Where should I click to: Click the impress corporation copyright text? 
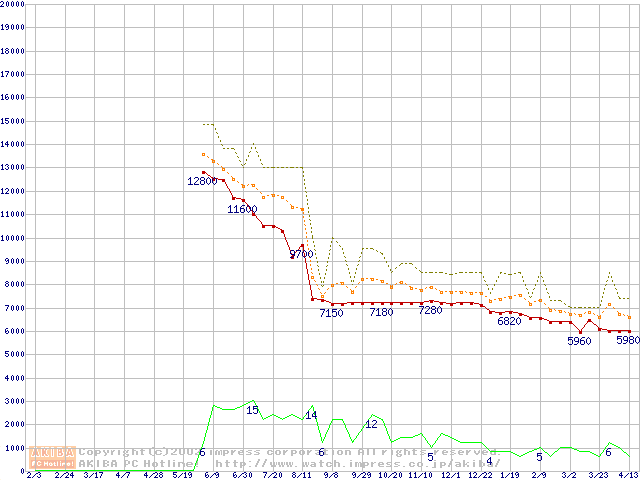click(x=288, y=452)
